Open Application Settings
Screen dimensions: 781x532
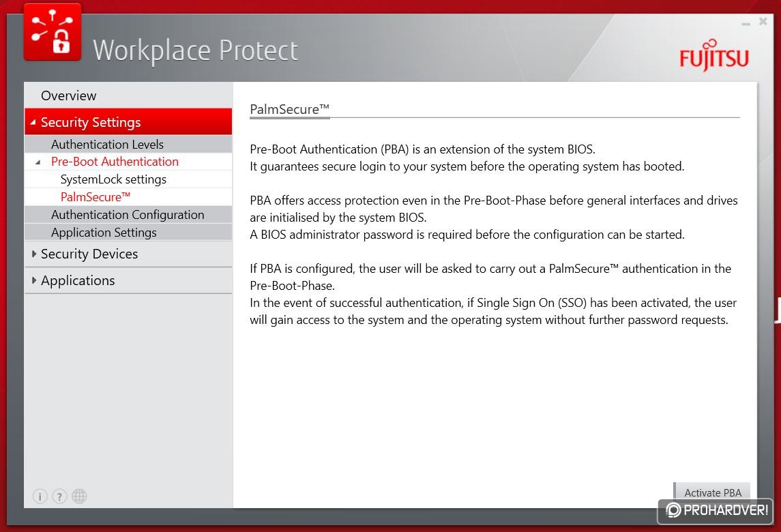coord(128,232)
